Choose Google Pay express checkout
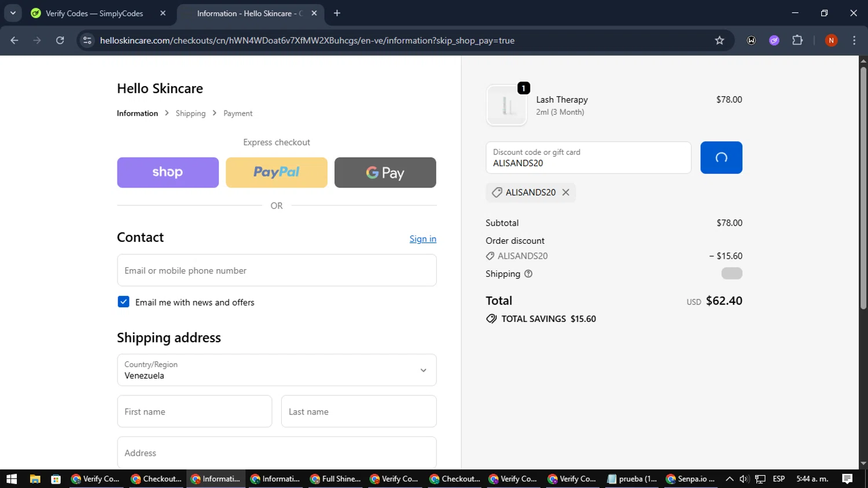 (385, 173)
